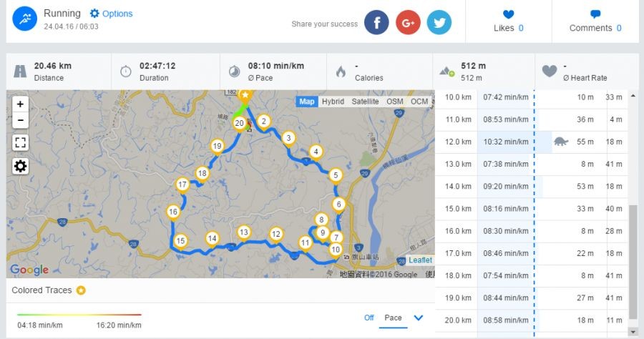Enter fullscreen map view
This screenshot has width=644, height=339.
(20, 142)
